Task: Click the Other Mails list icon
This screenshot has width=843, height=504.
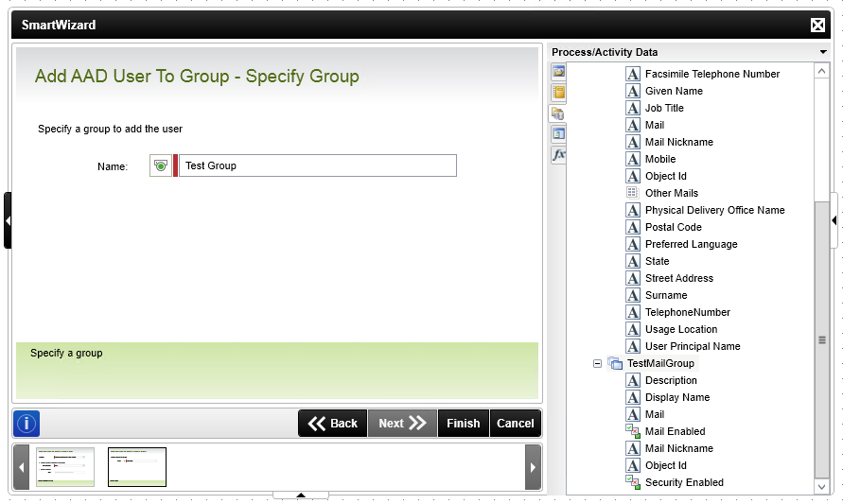Action: 633,193
